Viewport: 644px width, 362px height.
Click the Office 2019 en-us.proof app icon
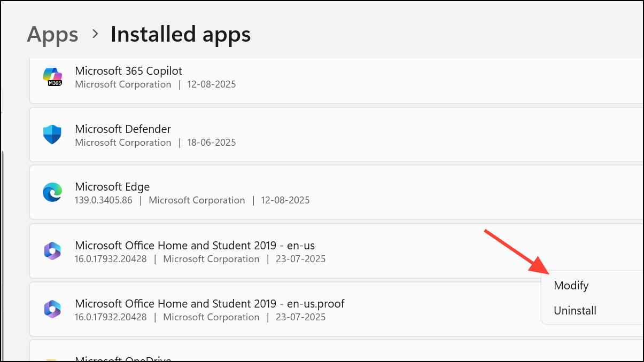52,309
